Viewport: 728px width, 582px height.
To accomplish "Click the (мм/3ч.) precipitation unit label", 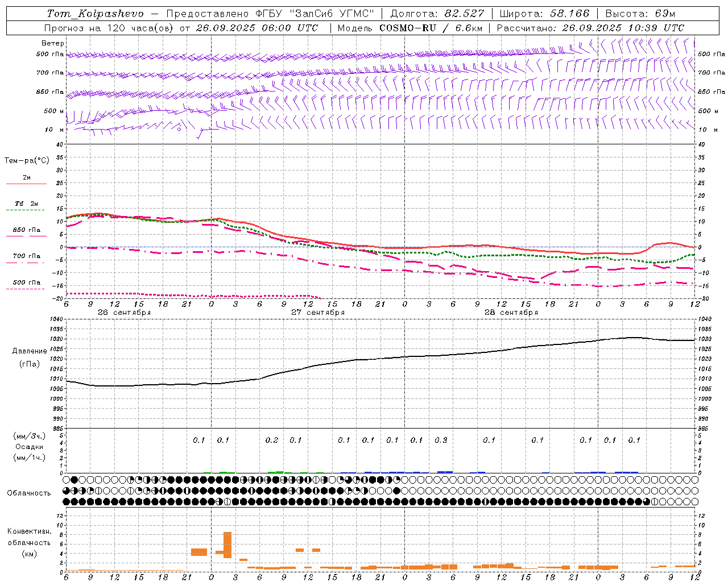I will 30,436.
